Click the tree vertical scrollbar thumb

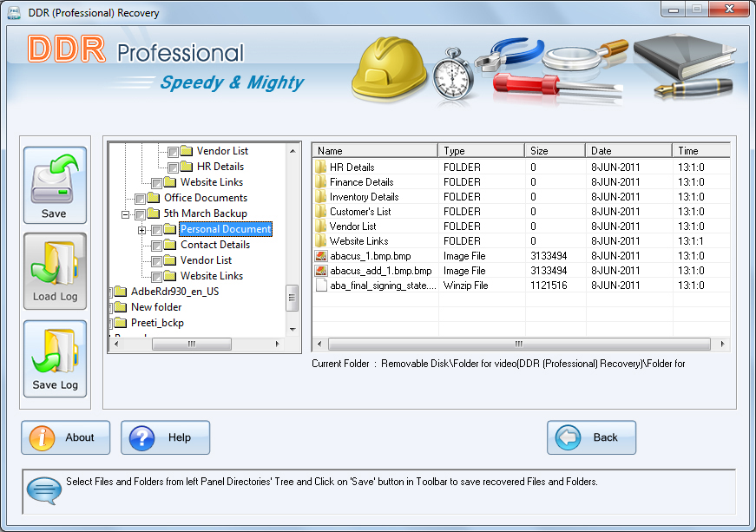pos(292,298)
